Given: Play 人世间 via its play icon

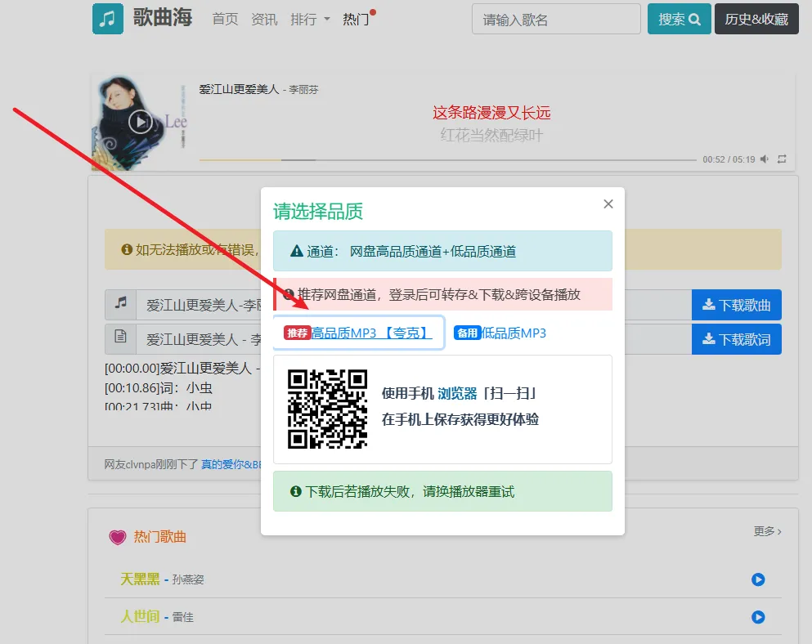Looking at the screenshot, I should pyautogui.click(x=758, y=616).
